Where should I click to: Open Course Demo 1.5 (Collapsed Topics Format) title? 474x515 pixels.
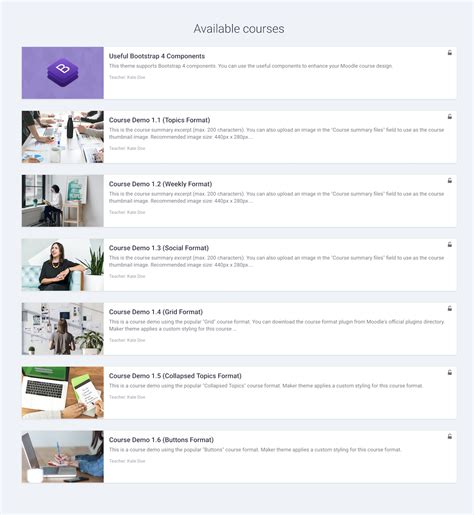point(175,376)
